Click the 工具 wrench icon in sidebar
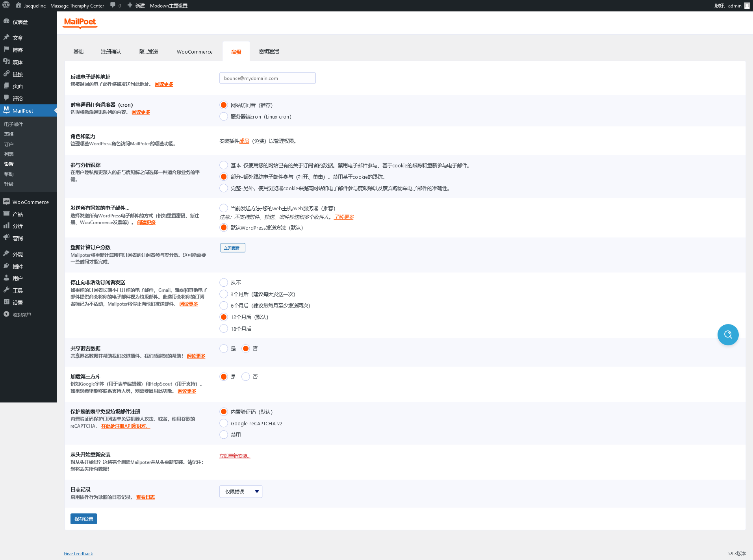The width and height of the screenshot is (753, 560). tap(6, 290)
